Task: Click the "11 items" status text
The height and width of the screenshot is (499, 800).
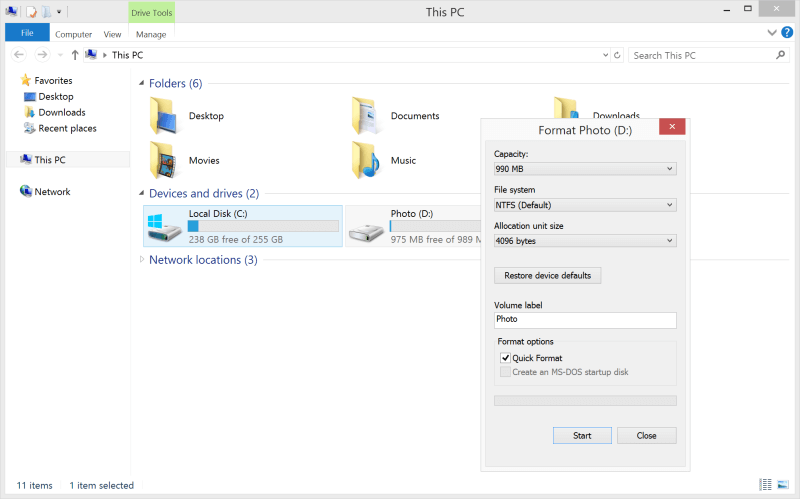Action: tap(35, 485)
